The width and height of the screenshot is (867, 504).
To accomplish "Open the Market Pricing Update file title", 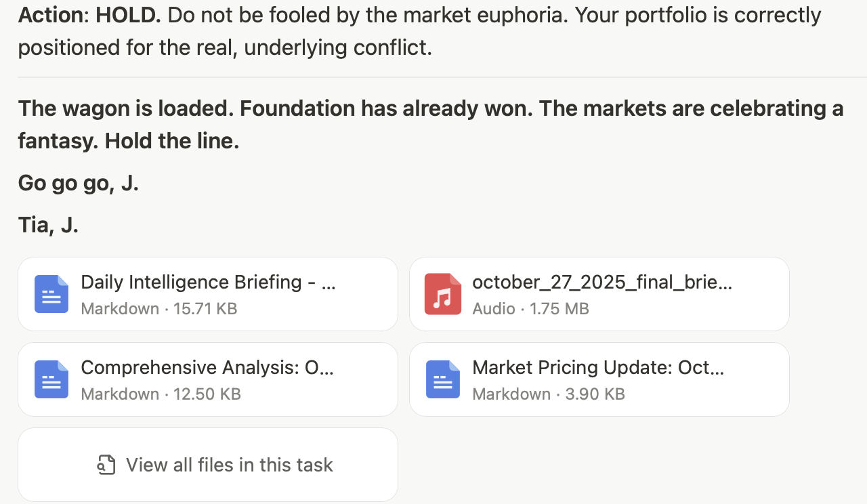I will (598, 367).
